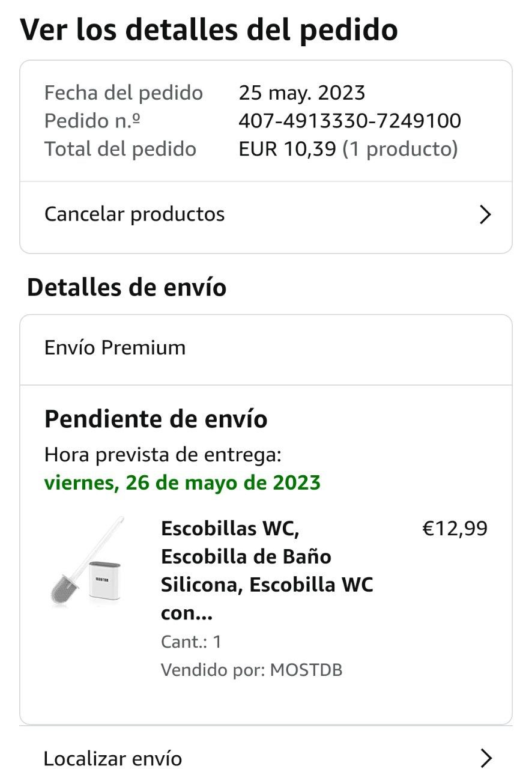Image resolution: width=532 pixels, height=769 pixels.
Task: Open the Cancelar productos option
Action: (135, 214)
